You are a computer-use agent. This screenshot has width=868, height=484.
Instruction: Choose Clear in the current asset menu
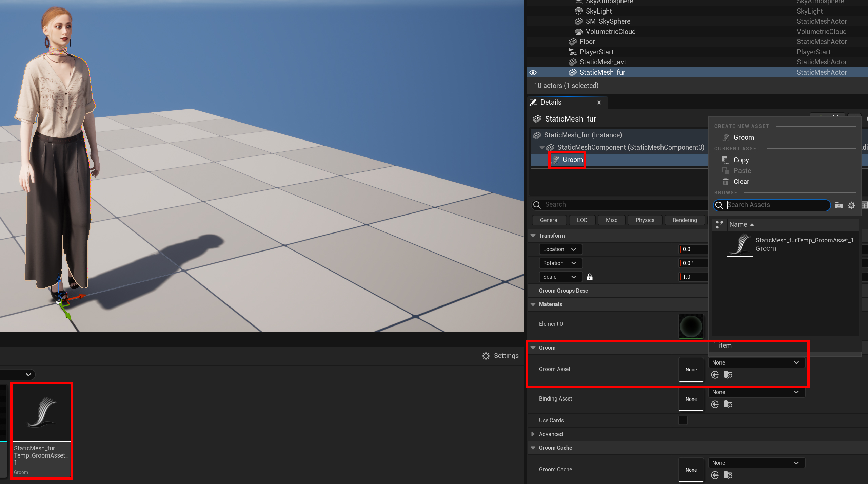741,182
